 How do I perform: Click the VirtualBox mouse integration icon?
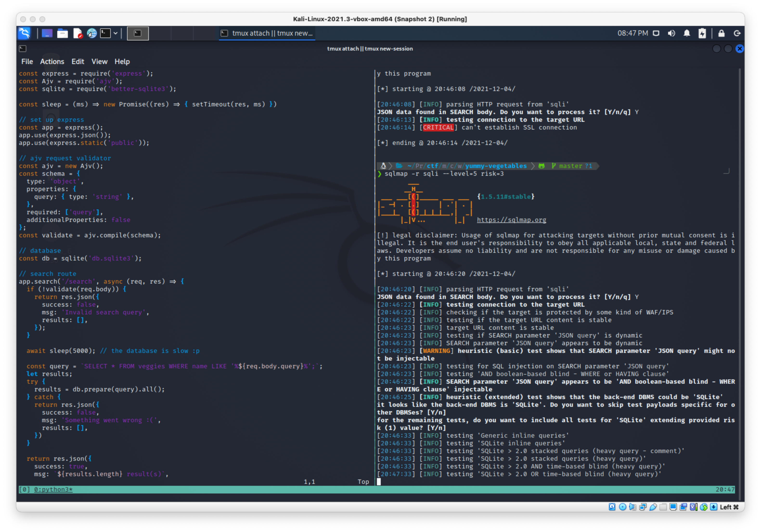(x=703, y=507)
